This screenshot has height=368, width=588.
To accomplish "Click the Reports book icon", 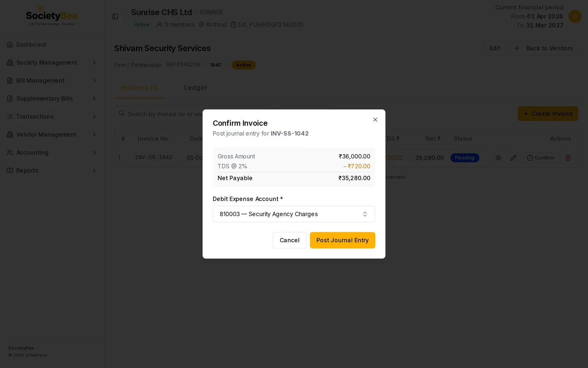I will point(10,170).
